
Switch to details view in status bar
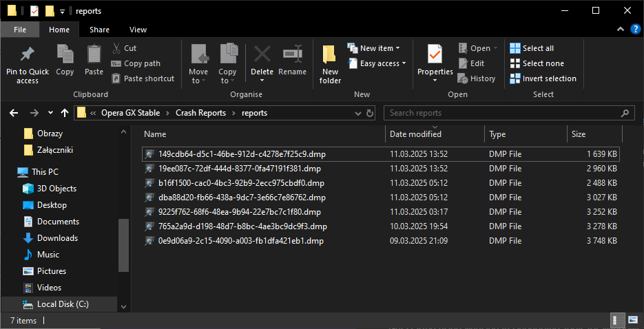pos(617,321)
